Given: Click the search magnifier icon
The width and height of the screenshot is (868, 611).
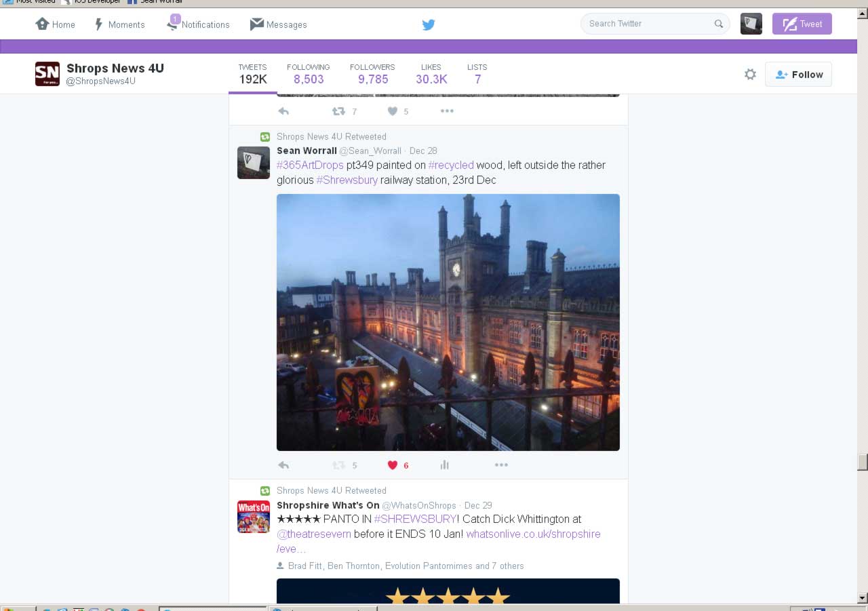Looking at the screenshot, I should [718, 24].
